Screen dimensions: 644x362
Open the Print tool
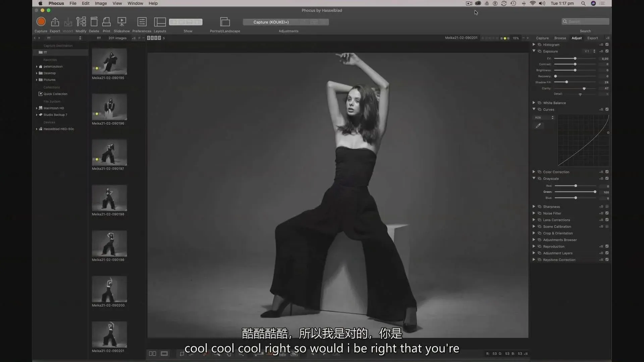pos(106,22)
